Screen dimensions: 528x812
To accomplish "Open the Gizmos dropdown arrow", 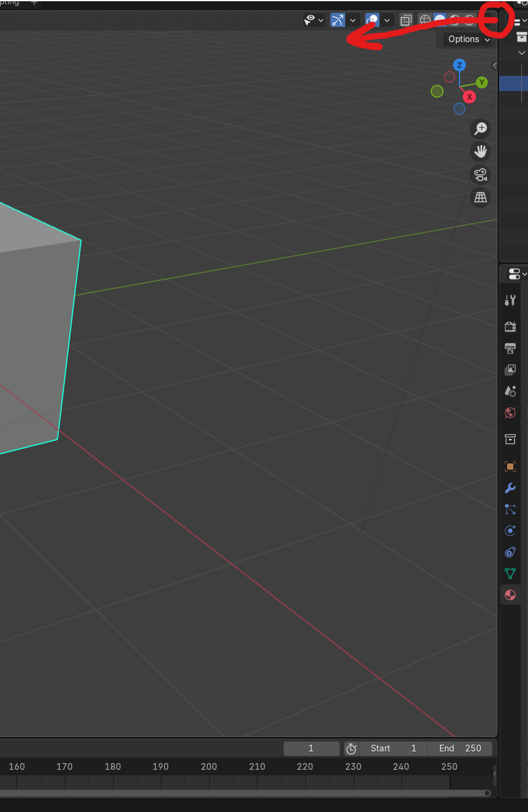I will coord(353,20).
